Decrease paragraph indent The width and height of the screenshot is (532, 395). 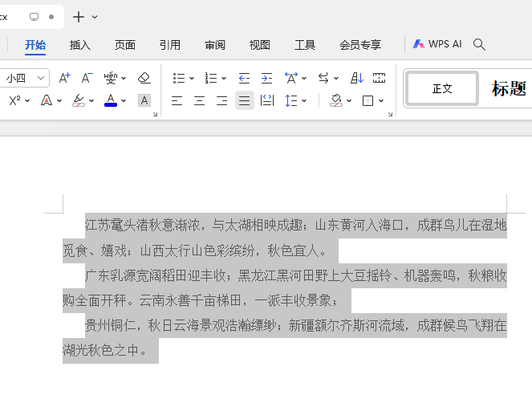[244, 79]
